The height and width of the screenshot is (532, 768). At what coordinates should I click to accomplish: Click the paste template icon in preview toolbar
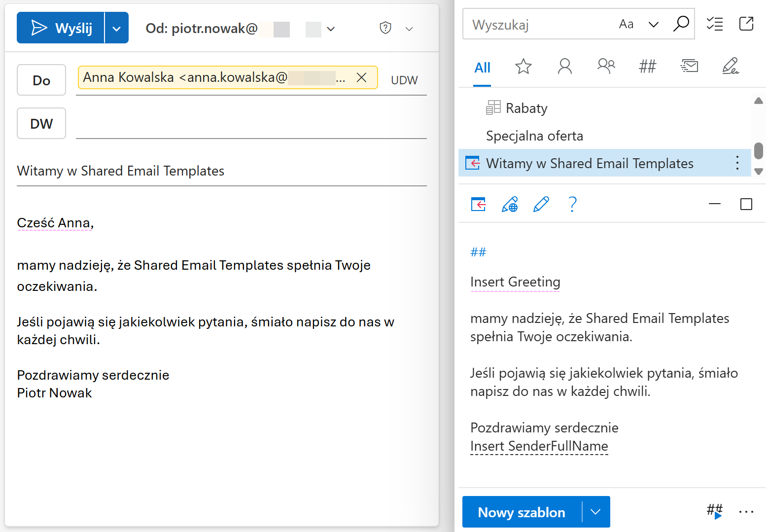[478, 204]
